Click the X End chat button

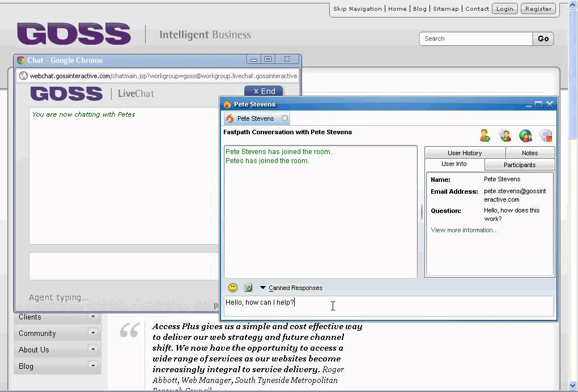[264, 91]
